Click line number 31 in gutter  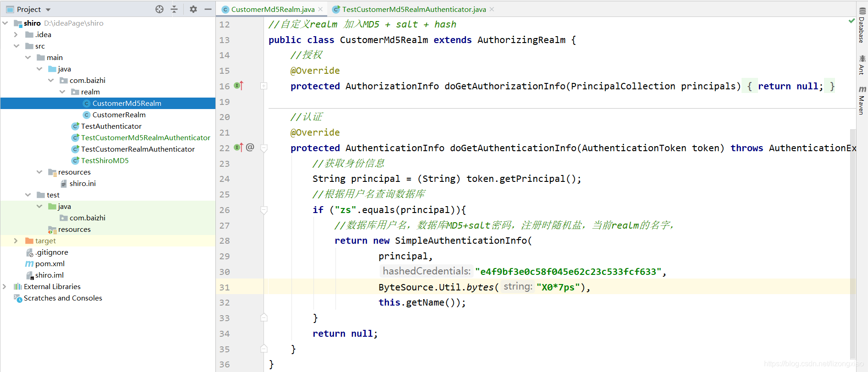coord(224,287)
